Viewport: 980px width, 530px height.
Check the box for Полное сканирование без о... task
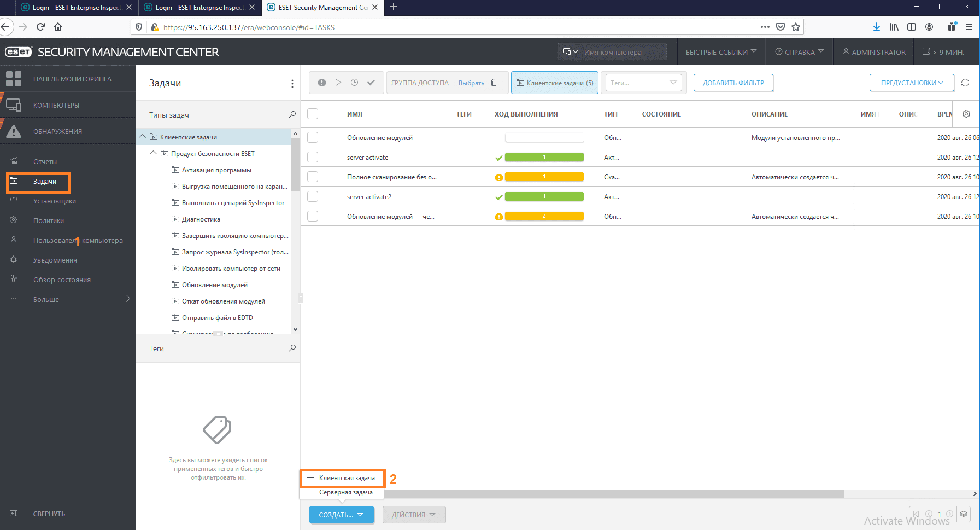[313, 177]
